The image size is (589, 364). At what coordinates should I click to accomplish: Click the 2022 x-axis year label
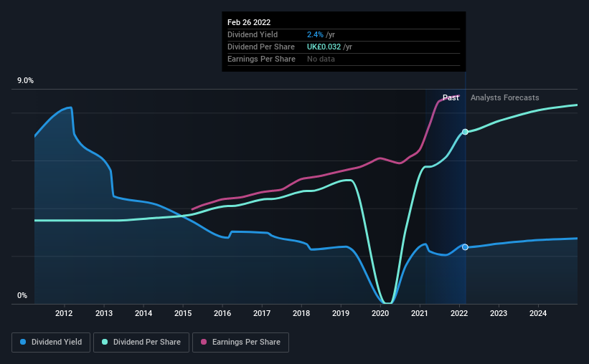point(459,313)
